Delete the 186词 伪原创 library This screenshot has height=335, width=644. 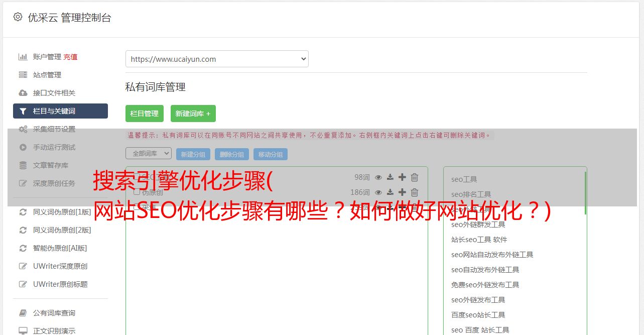415,192
